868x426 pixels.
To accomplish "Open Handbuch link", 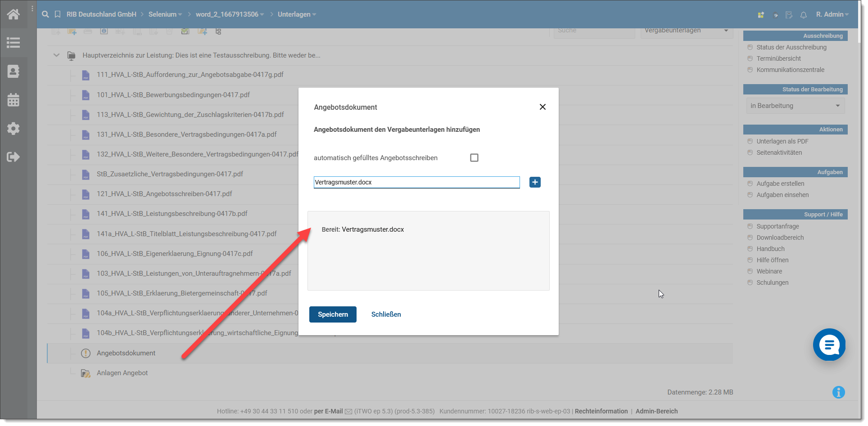I will pyautogui.click(x=770, y=249).
